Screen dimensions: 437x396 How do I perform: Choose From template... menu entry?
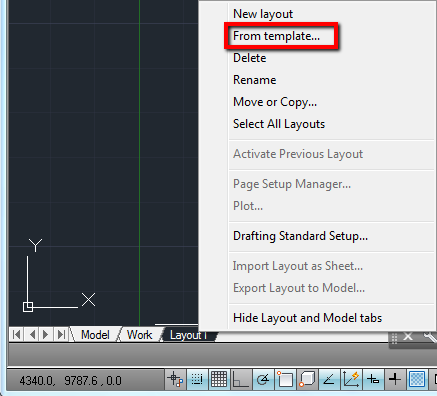coord(276,36)
